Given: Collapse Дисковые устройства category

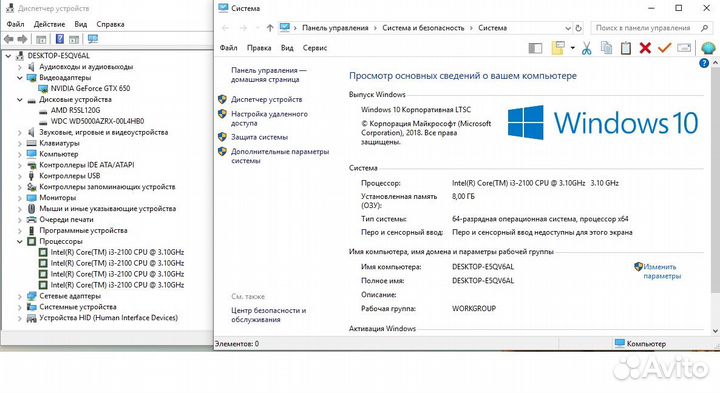Looking at the screenshot, I should (20, 99).
